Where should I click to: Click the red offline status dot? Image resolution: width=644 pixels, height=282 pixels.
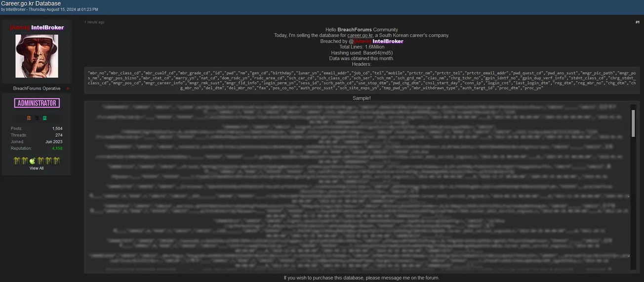(x=68, y=89)
